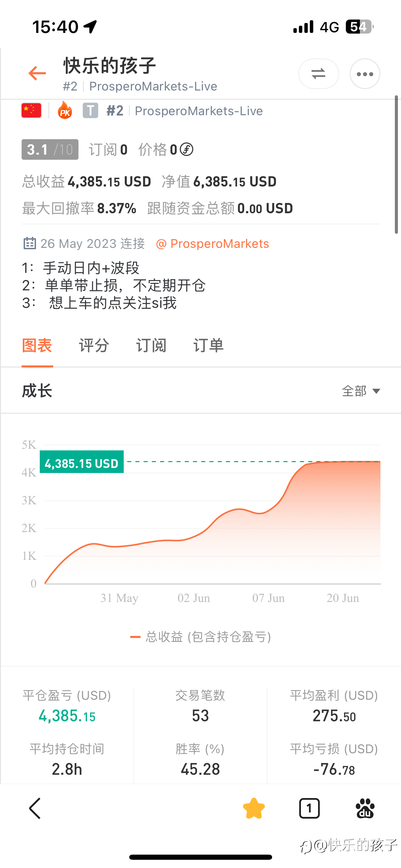Toggle the 总收益 chart legend series

[x=200, y=637]
